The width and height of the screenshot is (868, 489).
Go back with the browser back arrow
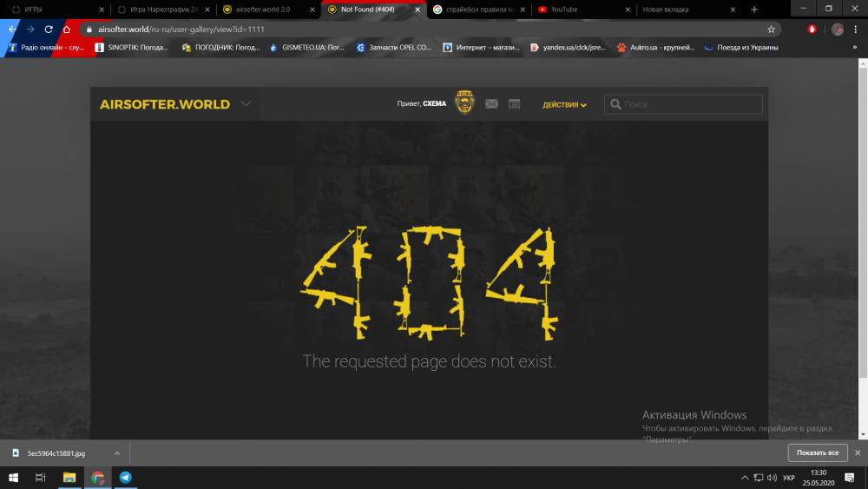12,30
